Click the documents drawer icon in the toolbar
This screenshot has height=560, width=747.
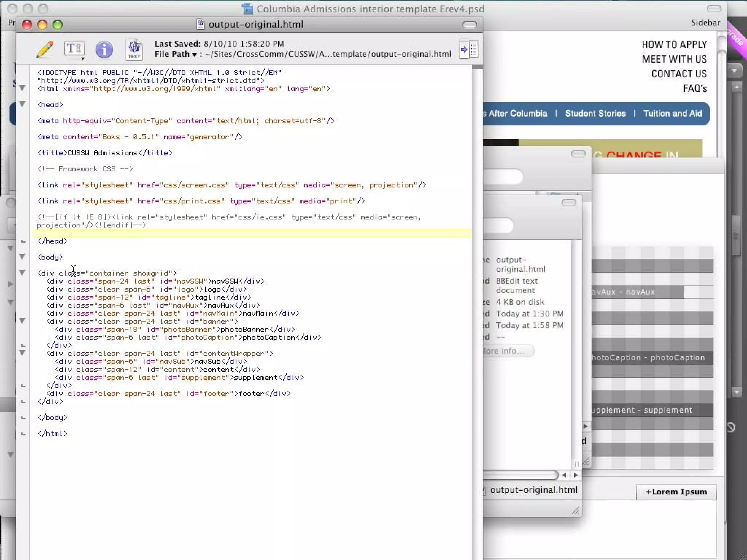pyautogui.click(x=469, y=49)
